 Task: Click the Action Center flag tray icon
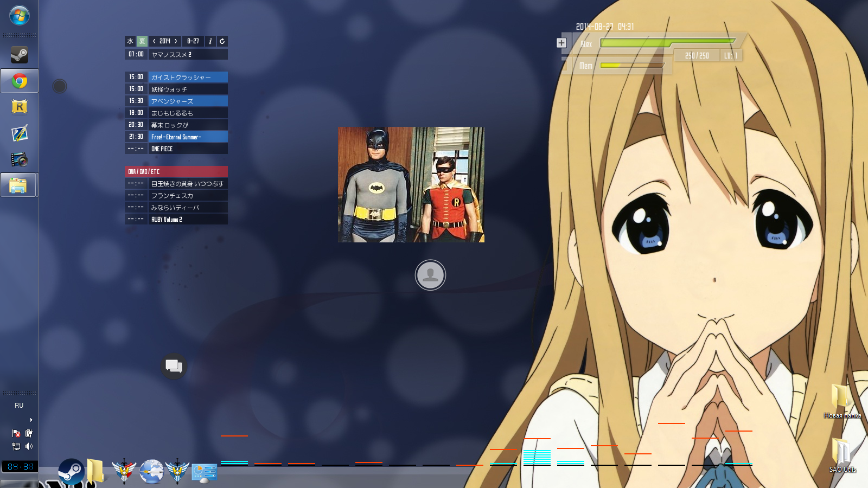16,433
